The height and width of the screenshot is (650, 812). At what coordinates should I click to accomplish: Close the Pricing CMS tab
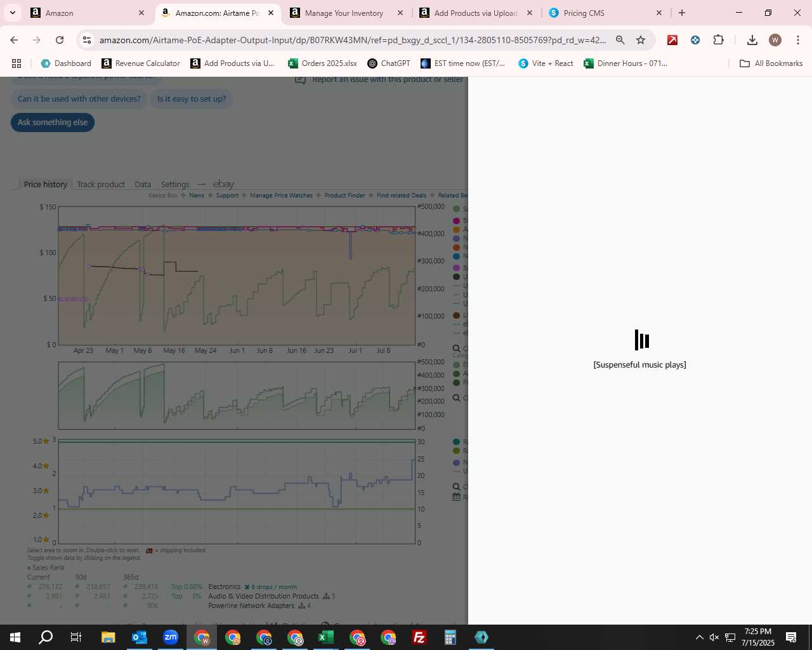pyautogui.click(x=659, y=13)
